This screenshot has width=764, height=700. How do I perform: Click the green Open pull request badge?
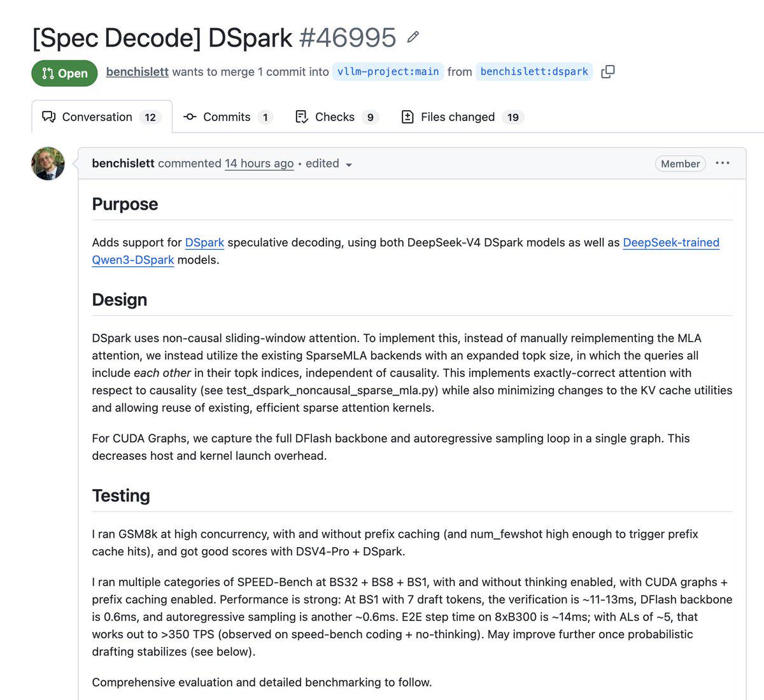tap(64, 73)
